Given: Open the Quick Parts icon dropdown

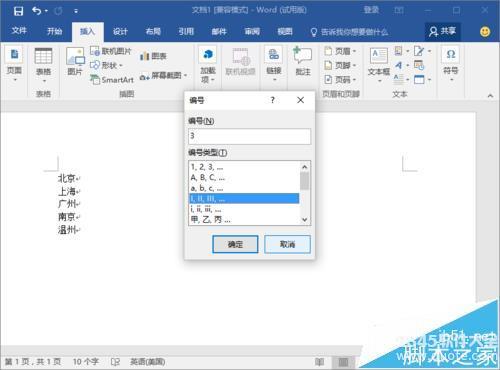Looking at the screenshot, I should (x=401, y=51).
